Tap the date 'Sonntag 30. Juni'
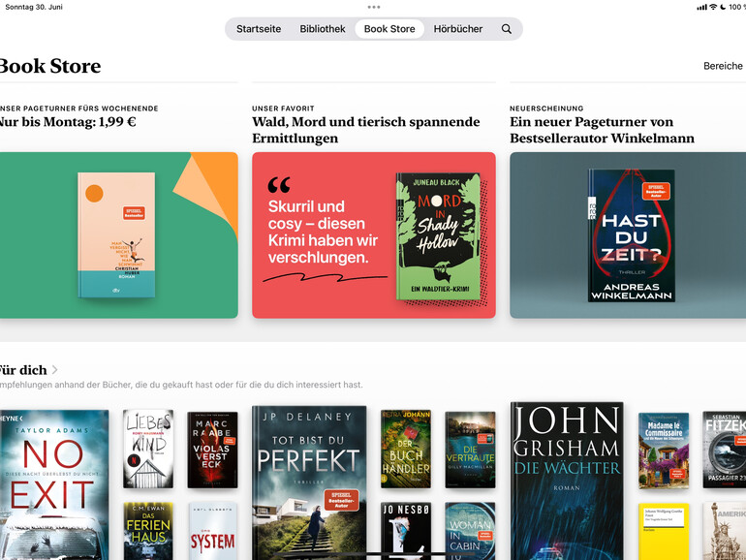Viewport: 746px width, 560px height. point(33,7)
